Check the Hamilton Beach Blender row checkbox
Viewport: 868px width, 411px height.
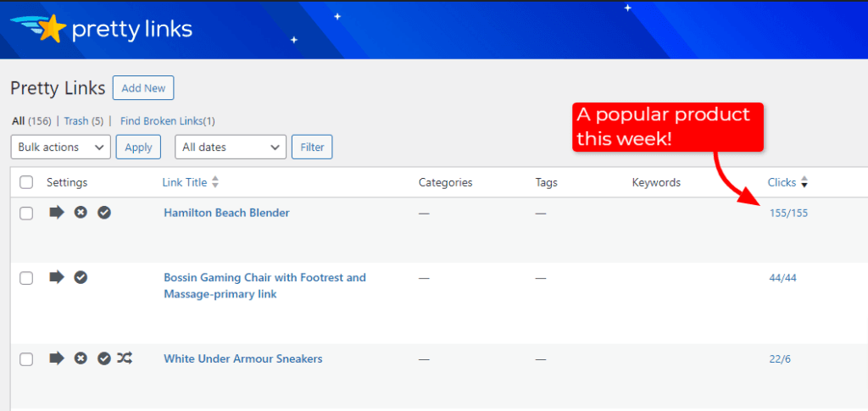26,214
